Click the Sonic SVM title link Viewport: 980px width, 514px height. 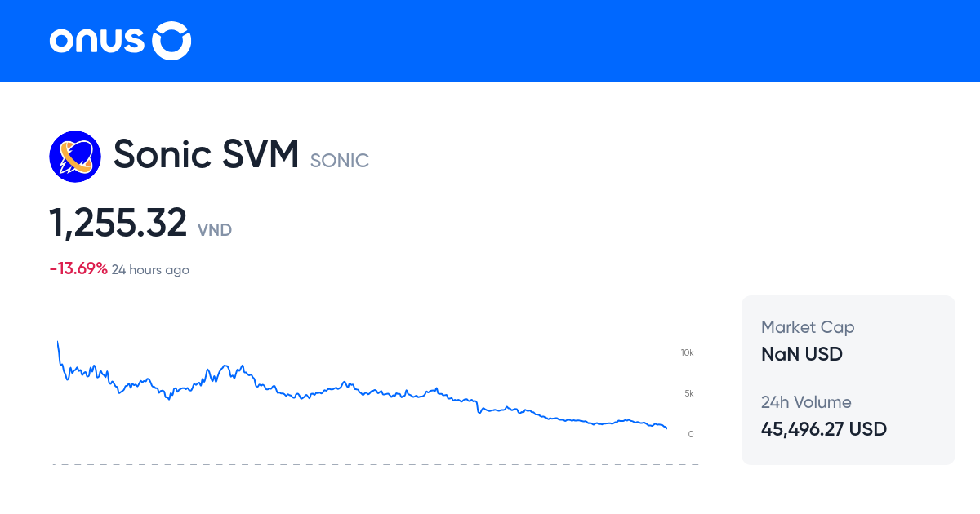206,154
